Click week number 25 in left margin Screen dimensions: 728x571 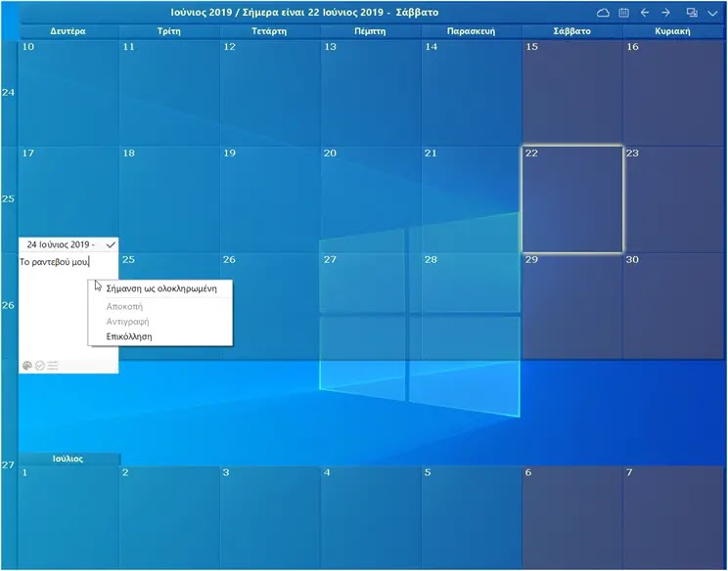coord(9,199)
